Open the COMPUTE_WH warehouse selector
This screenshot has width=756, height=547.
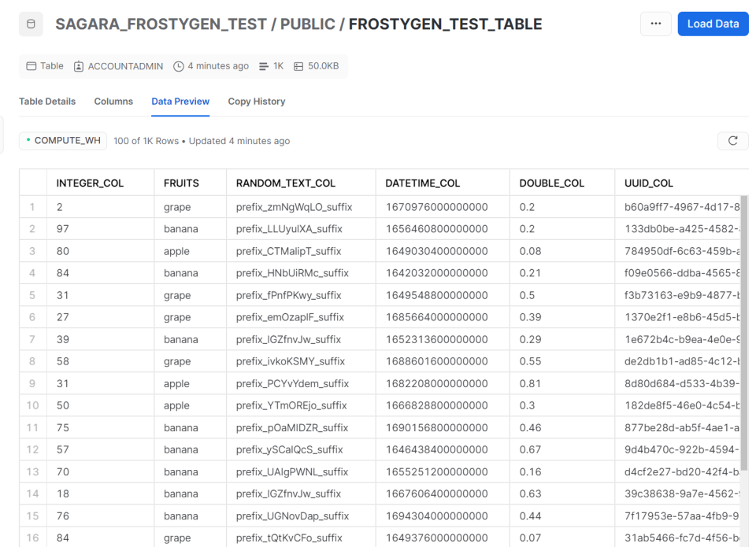pos(62,140)
